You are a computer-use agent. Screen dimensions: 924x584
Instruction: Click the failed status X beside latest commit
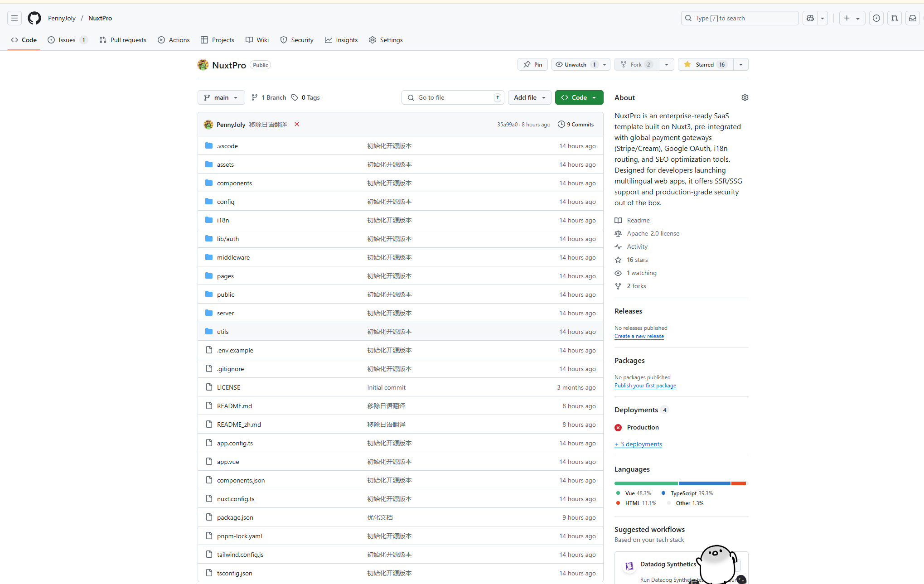point(297,124)
